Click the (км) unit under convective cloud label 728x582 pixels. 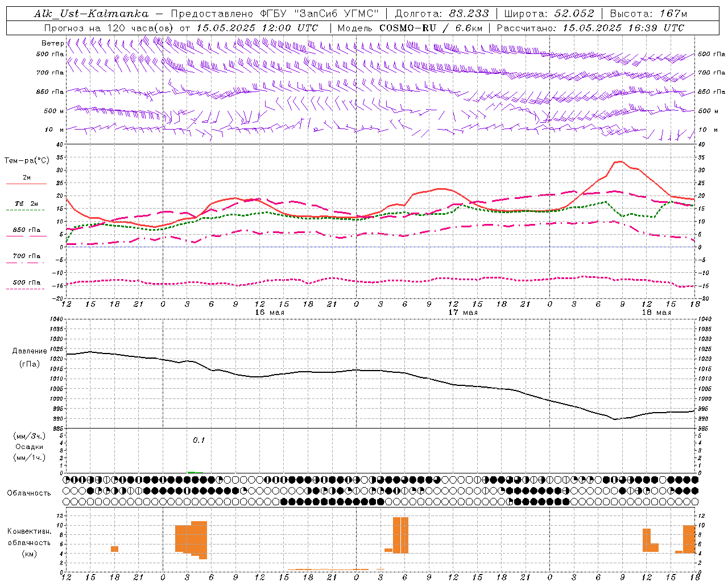click(29, 554)
